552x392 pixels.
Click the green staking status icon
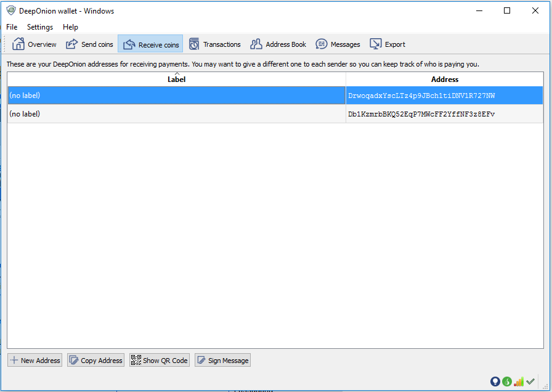(x=507, y=382)
